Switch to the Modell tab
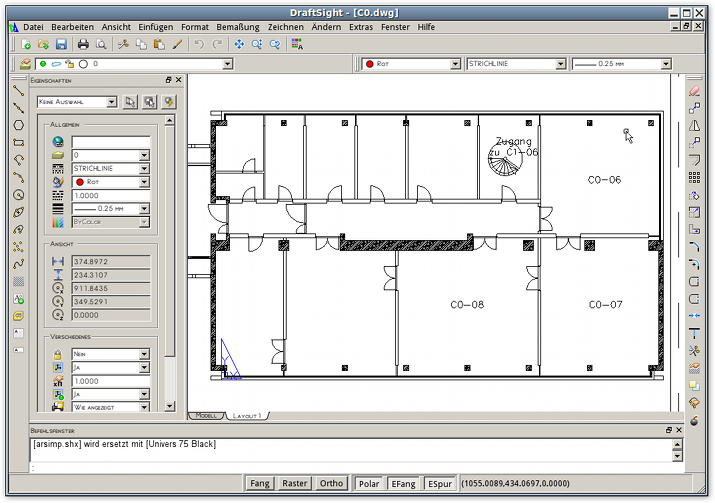 point(207,415)
